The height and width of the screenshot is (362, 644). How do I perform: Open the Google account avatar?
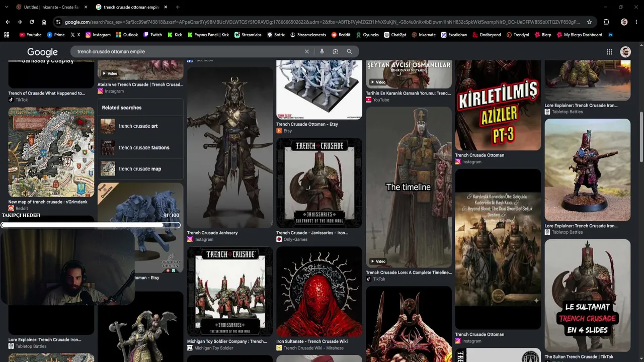[625, 52]
